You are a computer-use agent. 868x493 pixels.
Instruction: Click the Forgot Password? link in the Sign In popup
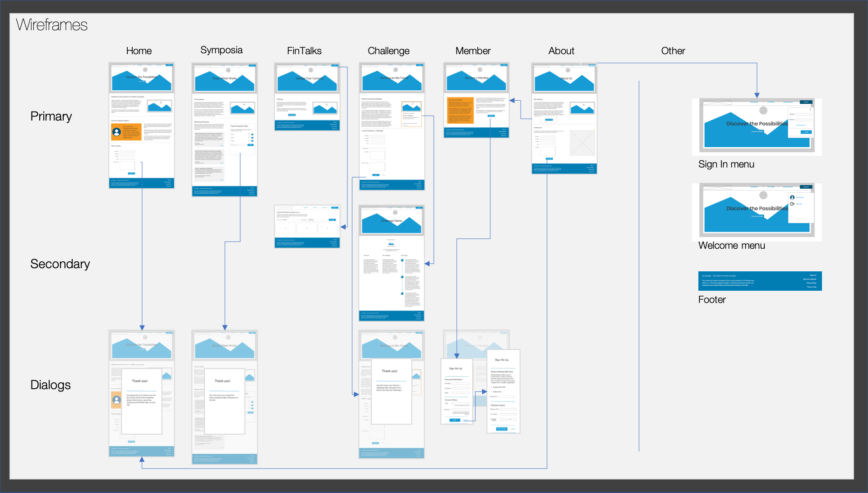coord(801,125)
